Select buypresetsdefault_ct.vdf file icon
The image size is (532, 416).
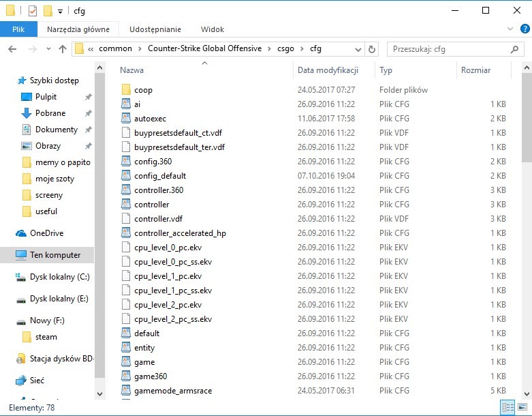click(x=126, y=133)
